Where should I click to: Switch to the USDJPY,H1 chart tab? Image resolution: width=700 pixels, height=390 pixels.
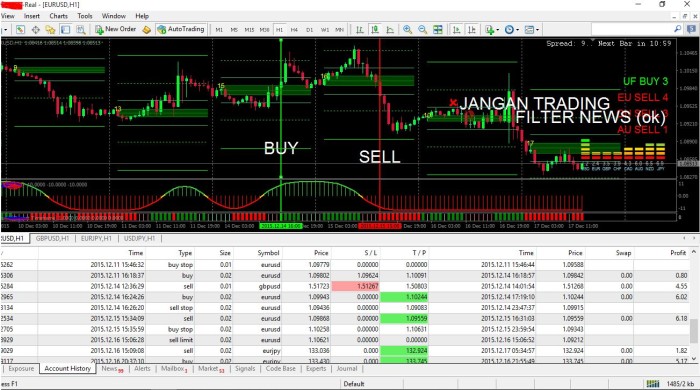(139, 238)
